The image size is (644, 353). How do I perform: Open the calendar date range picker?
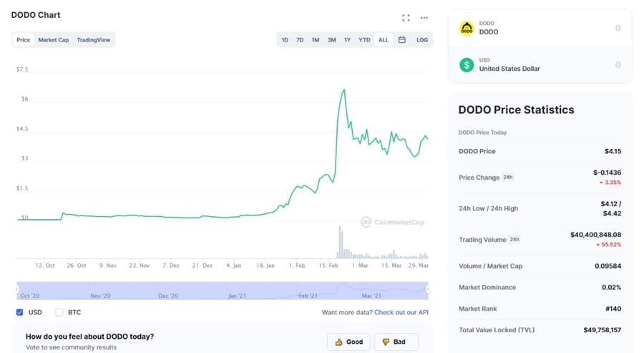tap(402, 40)
